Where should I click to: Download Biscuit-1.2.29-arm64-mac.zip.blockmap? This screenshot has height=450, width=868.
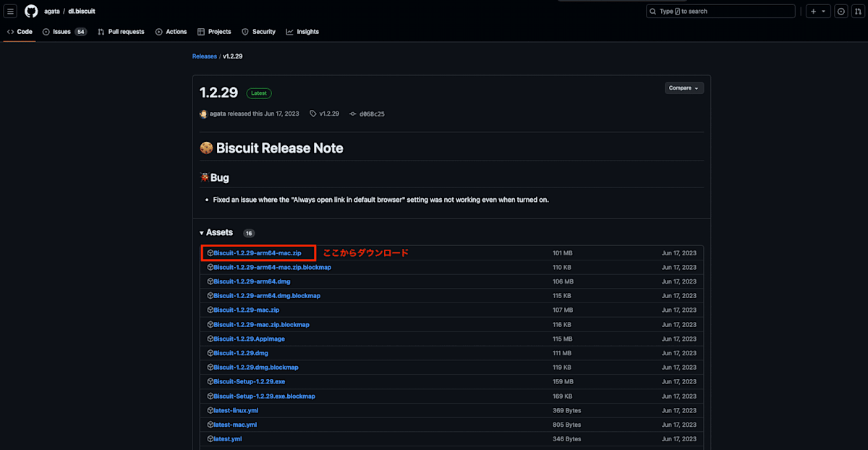[272, 267]
